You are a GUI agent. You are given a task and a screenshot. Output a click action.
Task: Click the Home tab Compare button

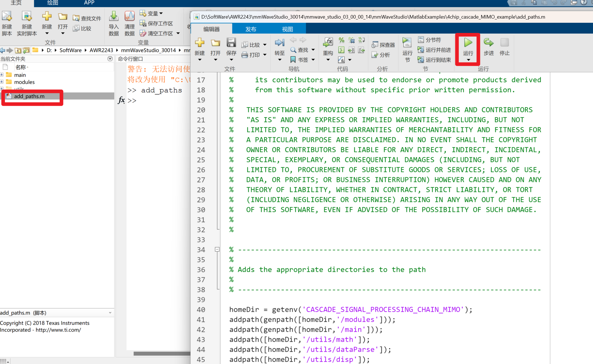click(x=82, y=28)
